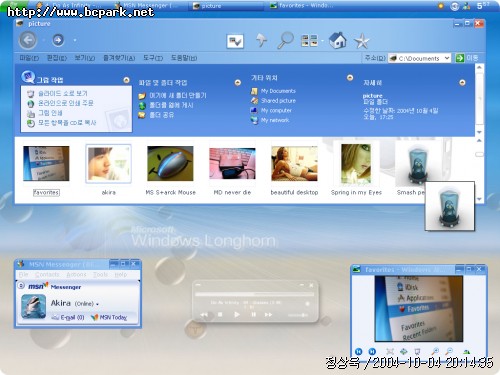Open My computer icon in other places
The image size is (500, 375).
click(x=254, y=110)
